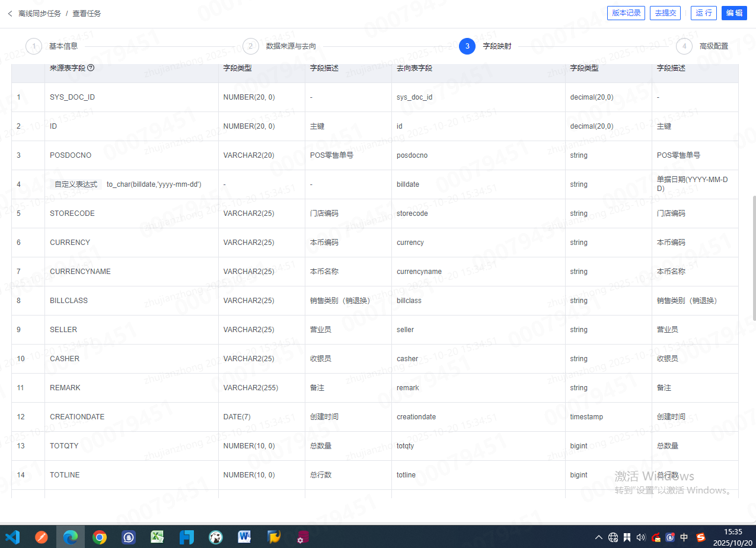Expand the hidden system tray icons chevron
The width and height of the screenshot is (756, 548).
(599, 537)
